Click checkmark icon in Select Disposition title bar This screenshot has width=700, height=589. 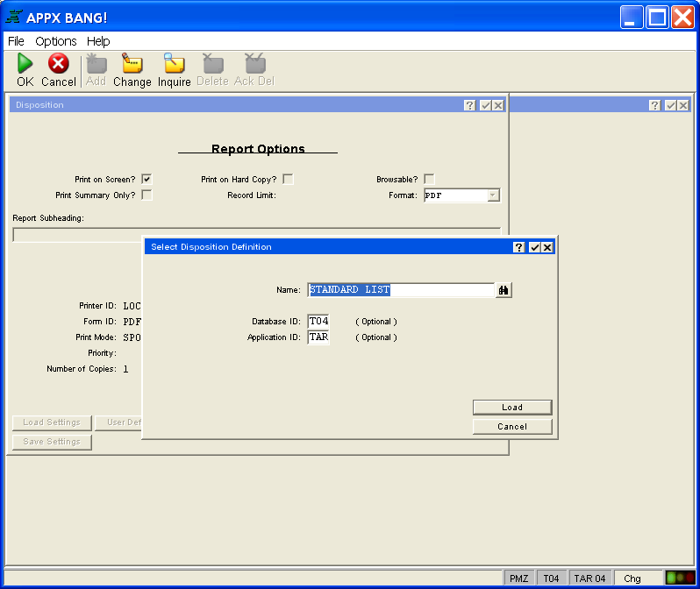533,247
